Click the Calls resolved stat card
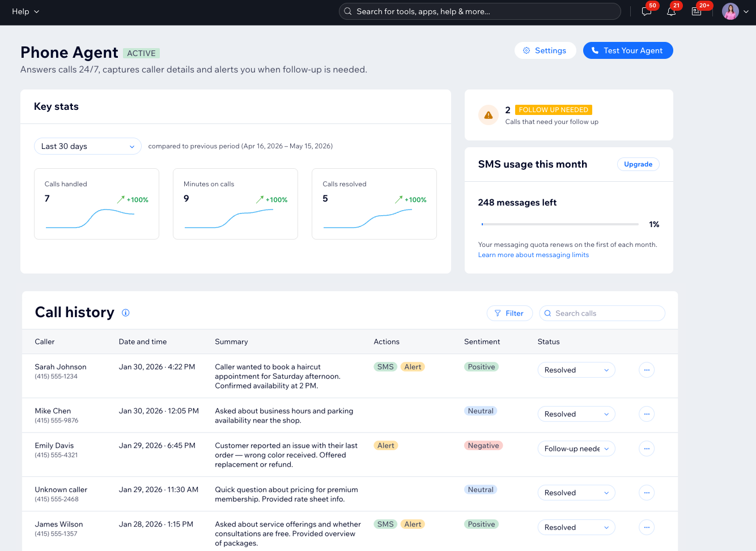Screen dimensions: 756x551 [x=374, y=204]
